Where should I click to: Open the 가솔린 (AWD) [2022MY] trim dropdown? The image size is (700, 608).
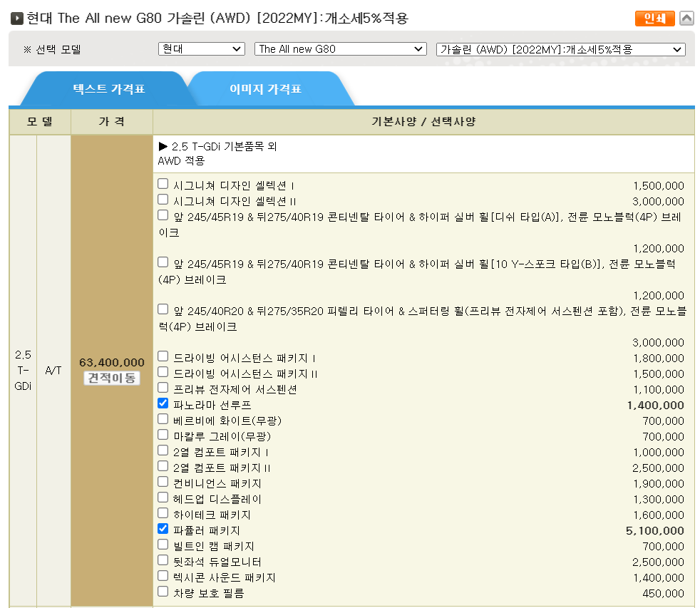tap(561, 49)
